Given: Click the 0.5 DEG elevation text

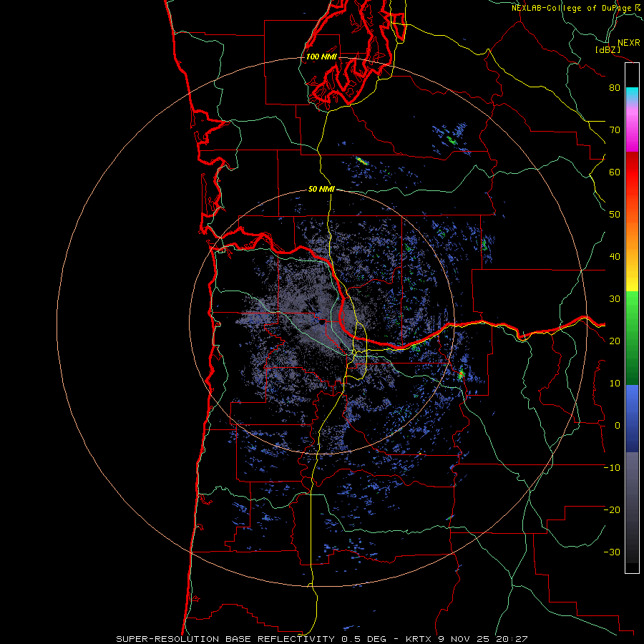Looking at the screenshot, I should pyautogui.click(x=364, y=639).
